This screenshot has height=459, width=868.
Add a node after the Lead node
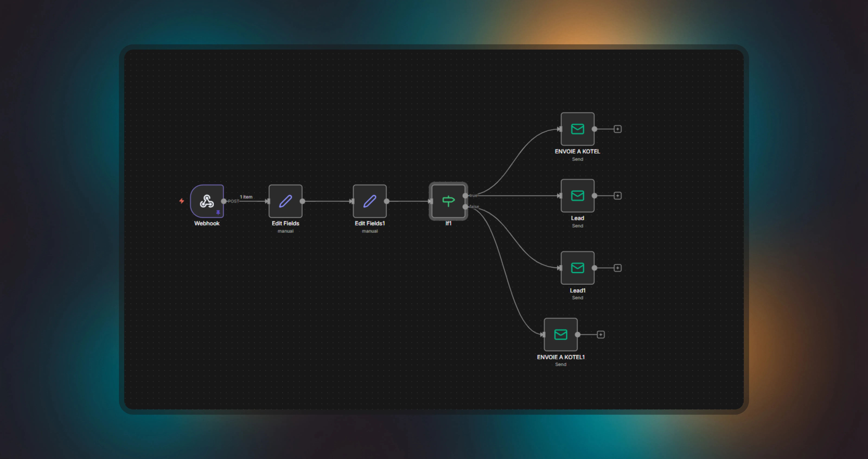pyautogui.click(x=618, y=195)
